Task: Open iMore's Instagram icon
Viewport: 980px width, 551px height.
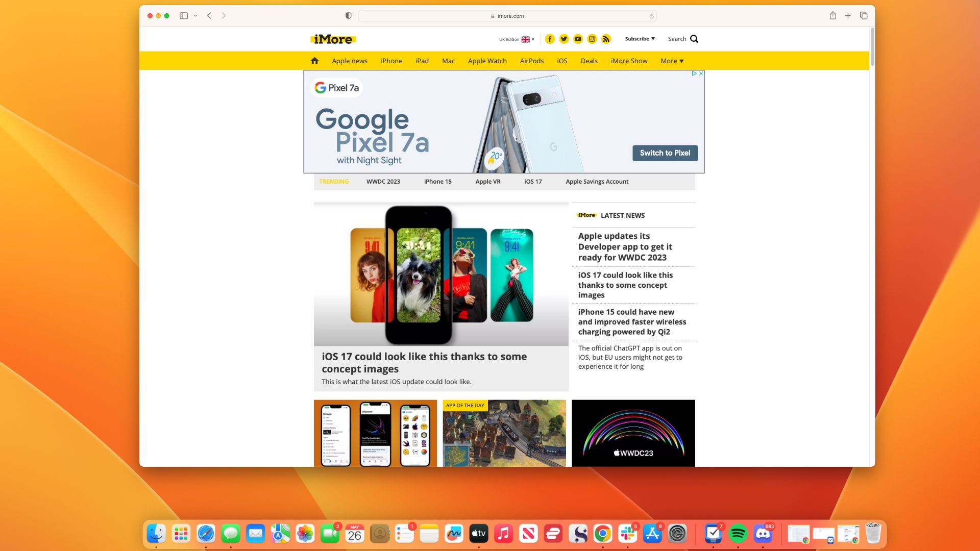Action: point(592,39)
